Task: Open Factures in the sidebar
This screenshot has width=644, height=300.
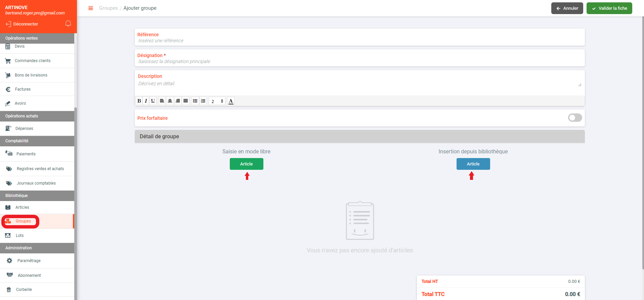Action: click(x=23, y=89)
